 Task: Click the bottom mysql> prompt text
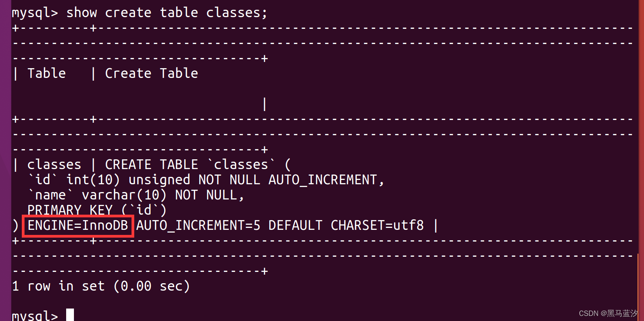[35, 316]
